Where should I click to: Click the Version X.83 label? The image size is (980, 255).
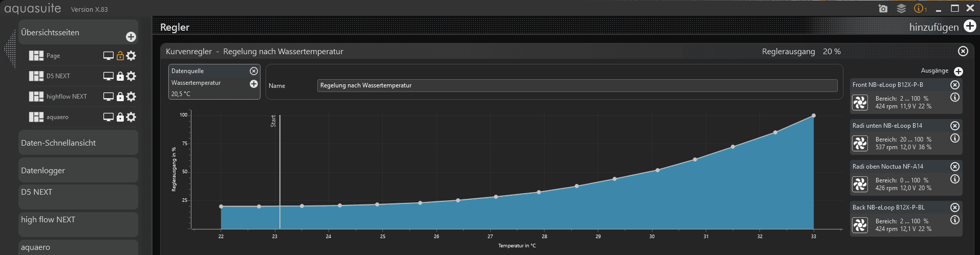[x=90, y=9]
